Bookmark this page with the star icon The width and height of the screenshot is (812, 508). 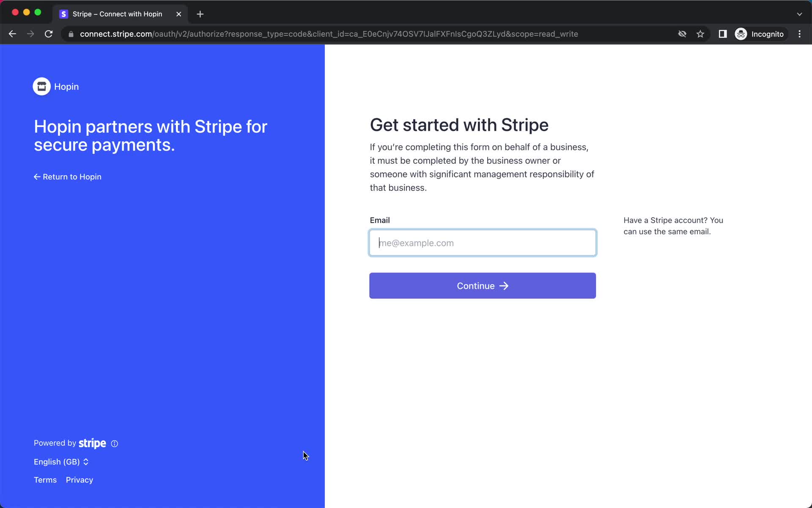[700, 34]
